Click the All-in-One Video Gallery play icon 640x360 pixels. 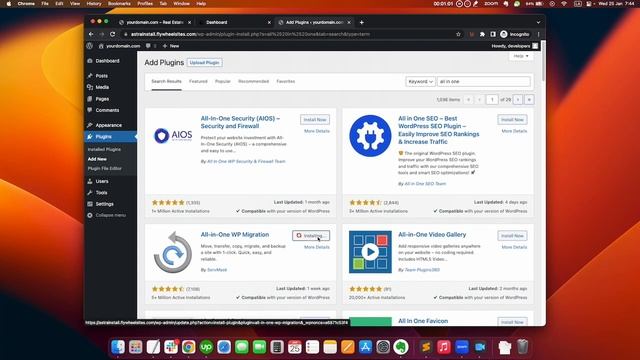click(x=370, y=252)
